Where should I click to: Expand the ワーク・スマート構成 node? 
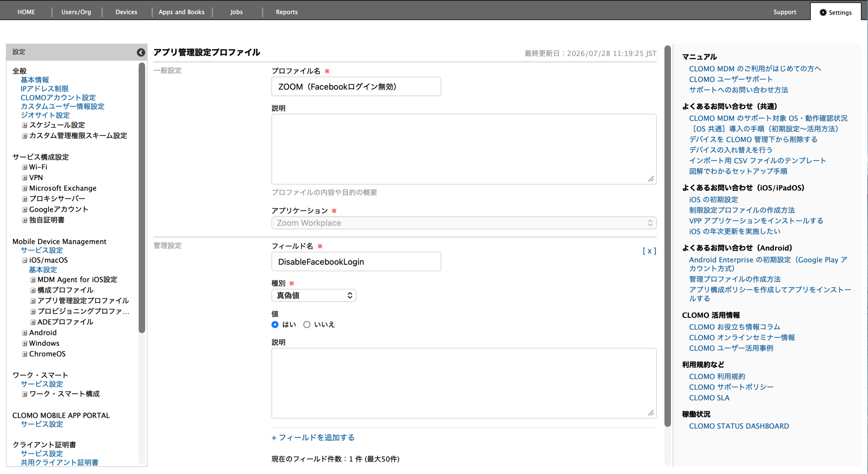[25, 394]
